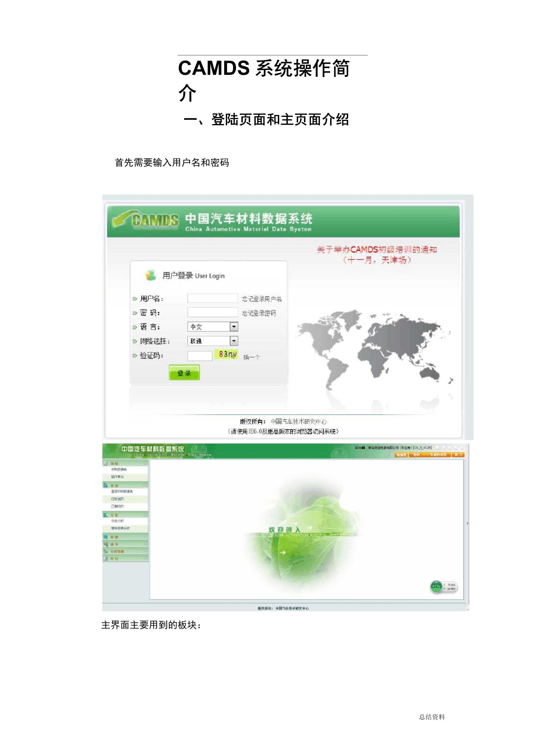
Task: Click the 中国汽车材料数据系统 main page header title
Action: pyautogui.click(x=153, y=449)
